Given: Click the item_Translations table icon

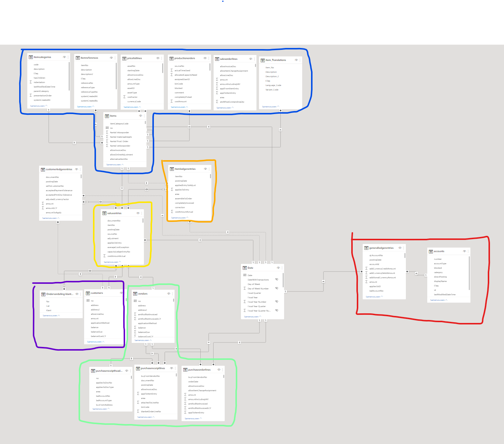Looking at the screenshot, I should tap(263, 60).
